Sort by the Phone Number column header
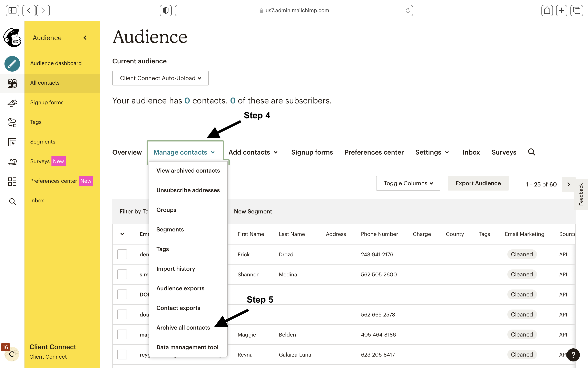Image resolution: width=588 pixels, height=368 pixels. [x=379, y=234]
